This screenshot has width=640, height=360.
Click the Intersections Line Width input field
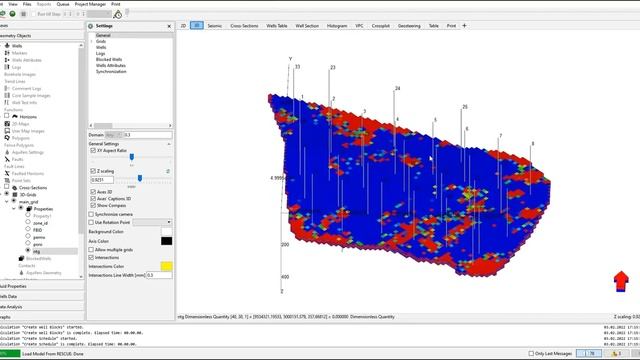tap(159, 275)
